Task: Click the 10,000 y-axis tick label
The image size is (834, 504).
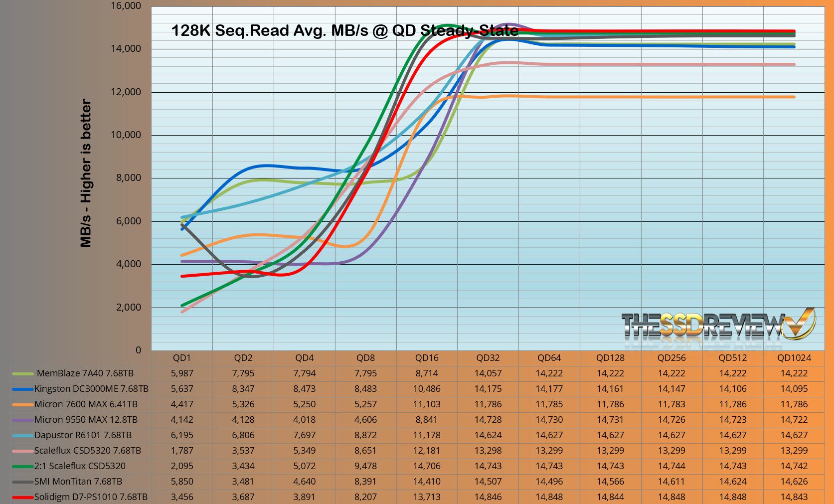Action: (x=127, y=135)
